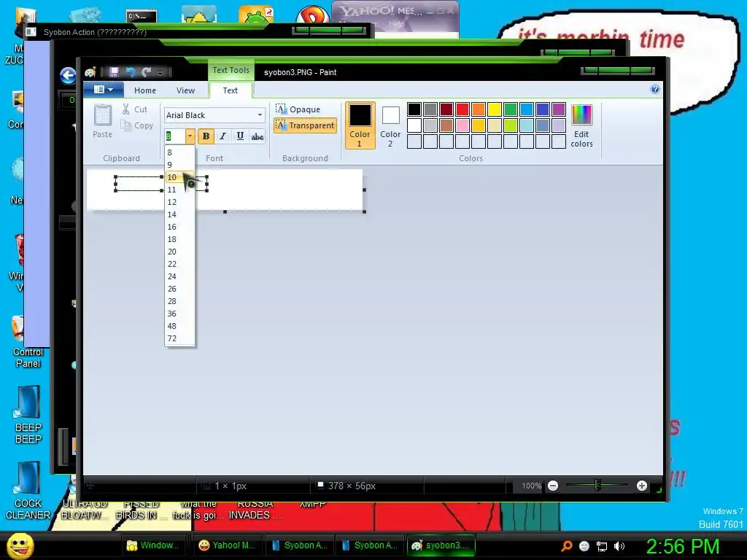
Task: Pick the black color swatch
Action: (414, 109)
